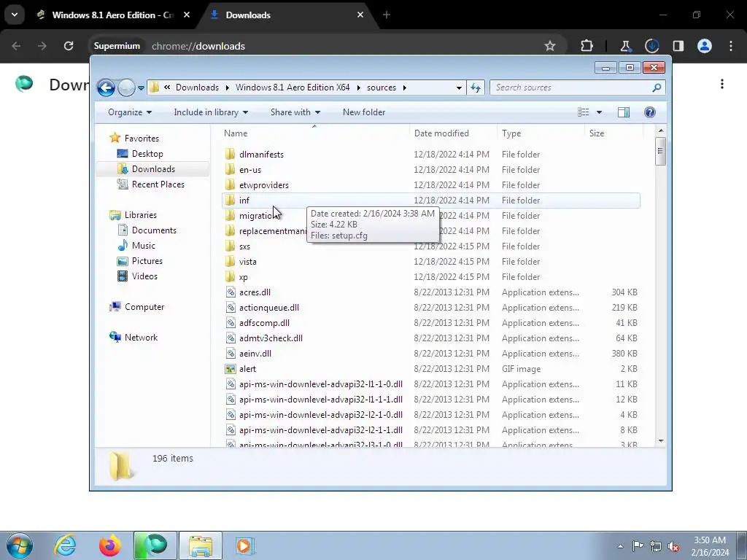Select the alert GIF image file
Image resolution: width=747 pixels, height=560 pixels.
tap(248, 368)
